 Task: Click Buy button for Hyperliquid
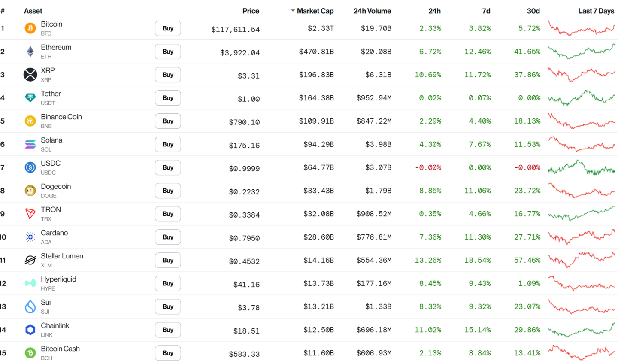(x=168, y=283)
